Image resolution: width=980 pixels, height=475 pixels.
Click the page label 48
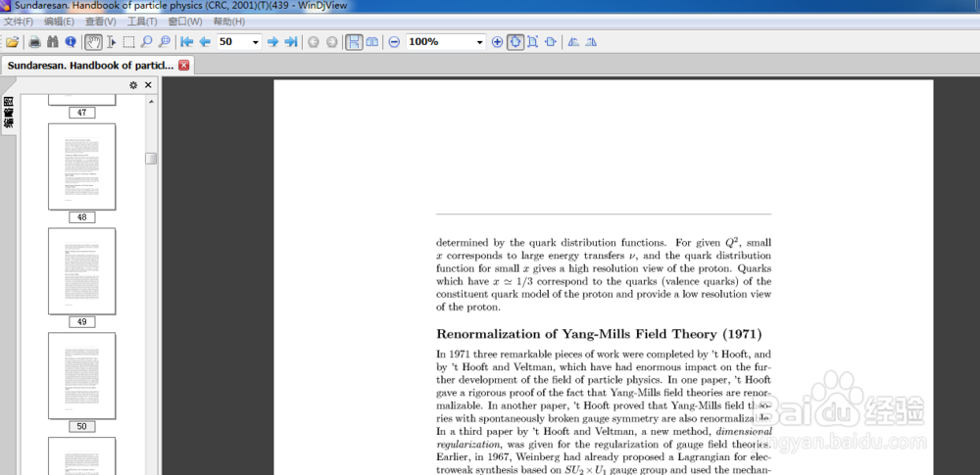(82, 217)
